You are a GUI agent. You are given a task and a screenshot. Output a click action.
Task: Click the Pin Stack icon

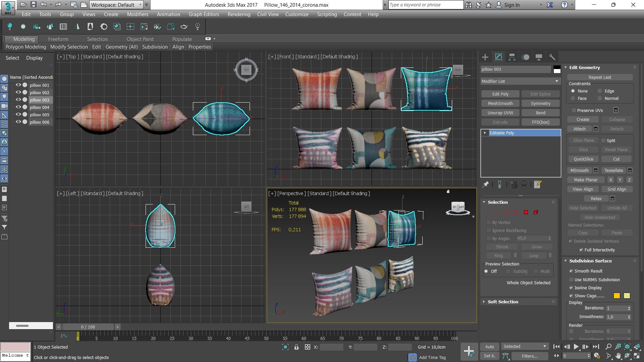point(485,184)
